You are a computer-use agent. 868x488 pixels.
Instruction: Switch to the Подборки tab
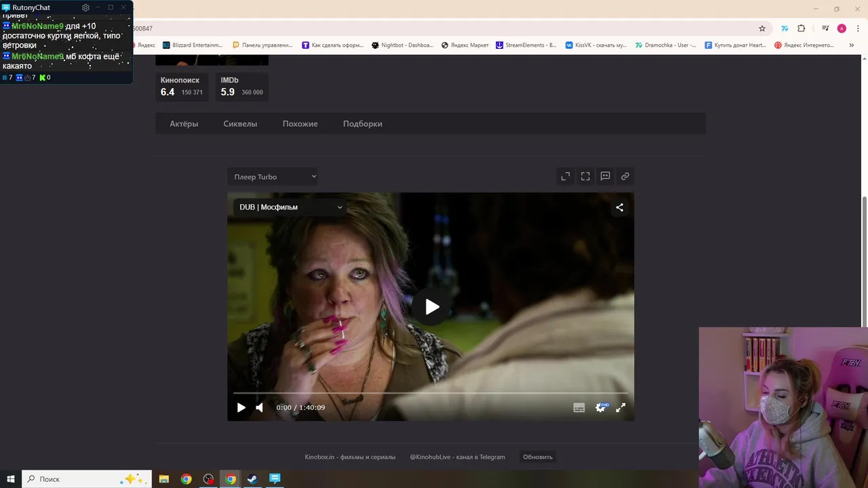point(362,124)
